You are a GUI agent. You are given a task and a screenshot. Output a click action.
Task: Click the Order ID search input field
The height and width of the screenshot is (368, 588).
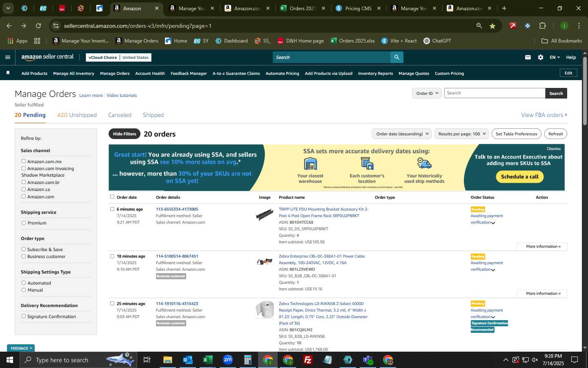[x=494, y=93]
